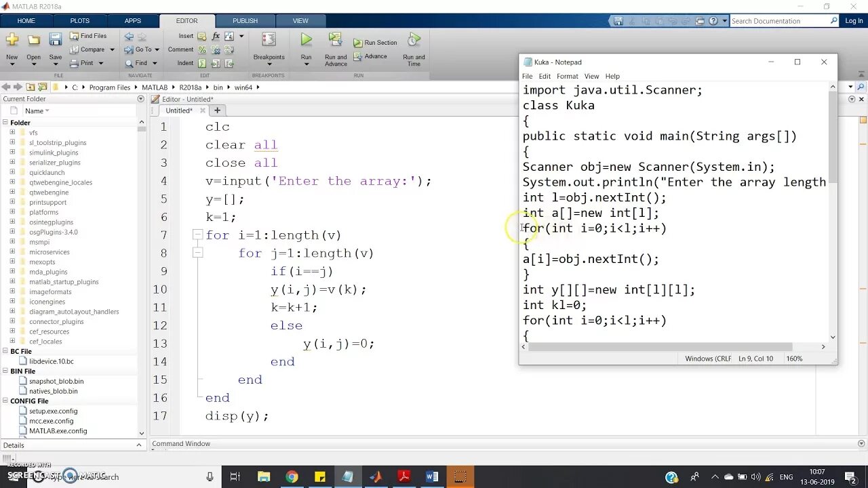Open the Current Folder panel actions menu
This screenshot has width=868, height=488.
point(141,99)
